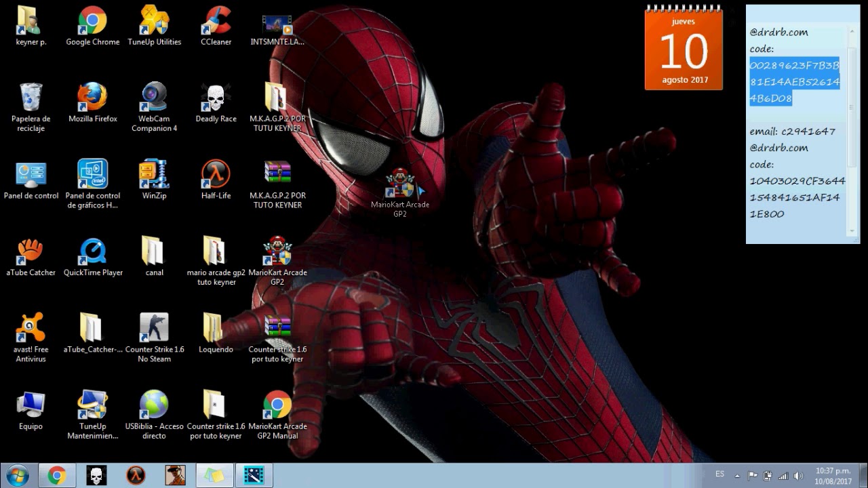The image size is (868, 488).
Task: Select the WebCam Companion 4 shortcut
Action: coord(154,108)
